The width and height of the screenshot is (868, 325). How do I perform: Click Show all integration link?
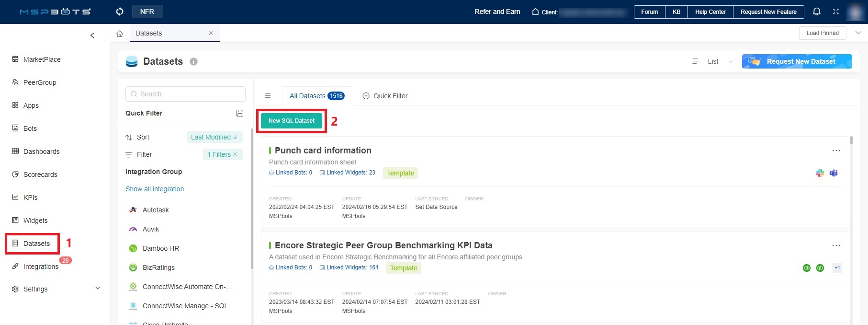pos(155,189)
